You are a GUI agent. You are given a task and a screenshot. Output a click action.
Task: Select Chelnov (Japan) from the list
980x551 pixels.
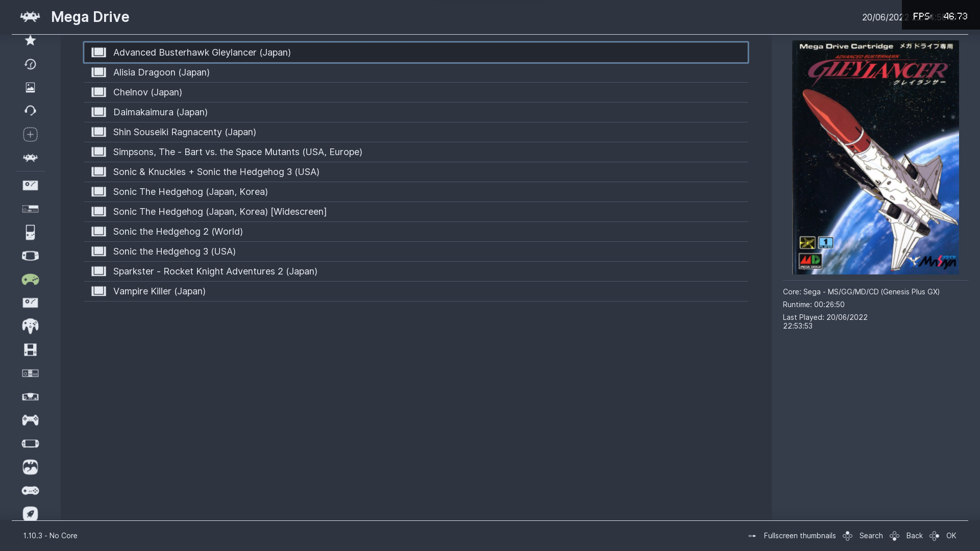(148, 92)
